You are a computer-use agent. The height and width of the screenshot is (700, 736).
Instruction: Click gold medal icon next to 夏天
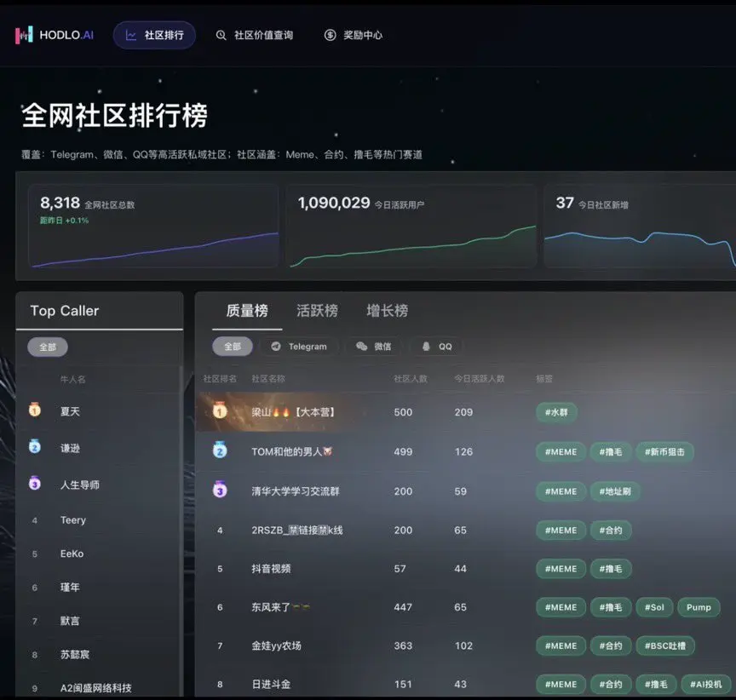tap(35, 410)
